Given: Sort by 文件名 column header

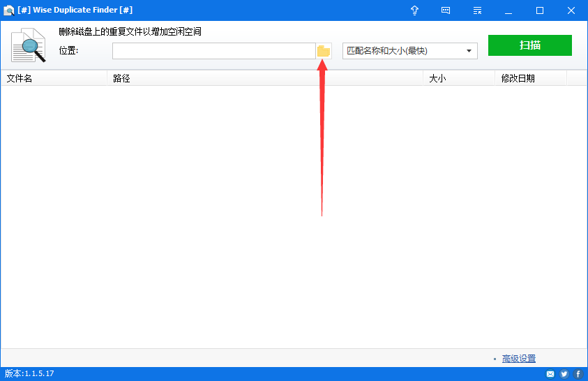Looking at the screenshot, I should tap(54, 78).
